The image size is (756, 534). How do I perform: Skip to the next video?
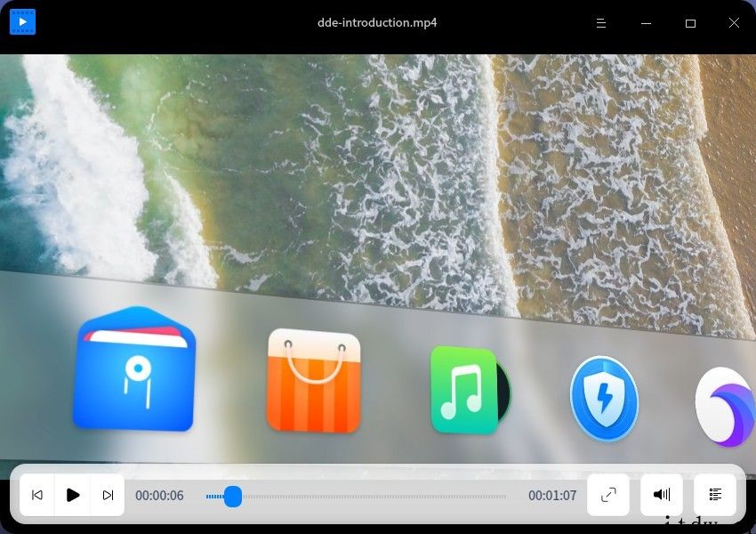pyautogui.click(x=108, y=495)
